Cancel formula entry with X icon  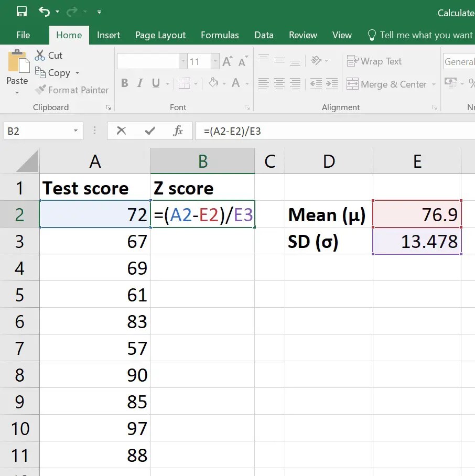pyautogui.click(x=121, y=131)
